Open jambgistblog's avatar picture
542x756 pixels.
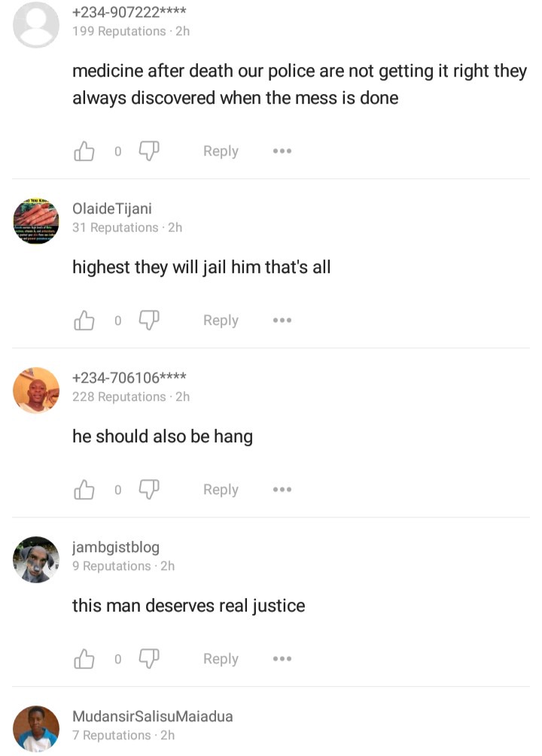tap(36, 559)
